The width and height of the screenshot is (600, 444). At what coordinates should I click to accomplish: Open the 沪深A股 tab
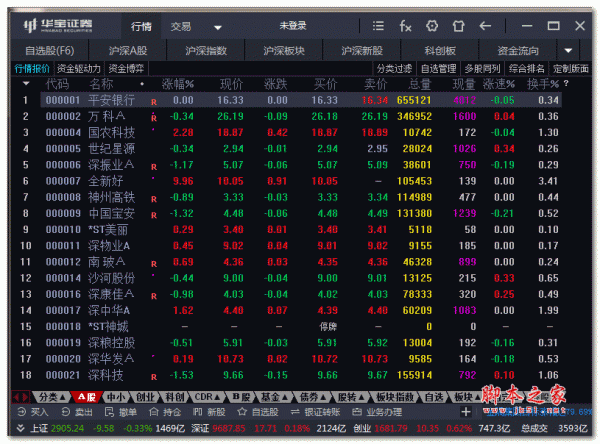[128, 51]
